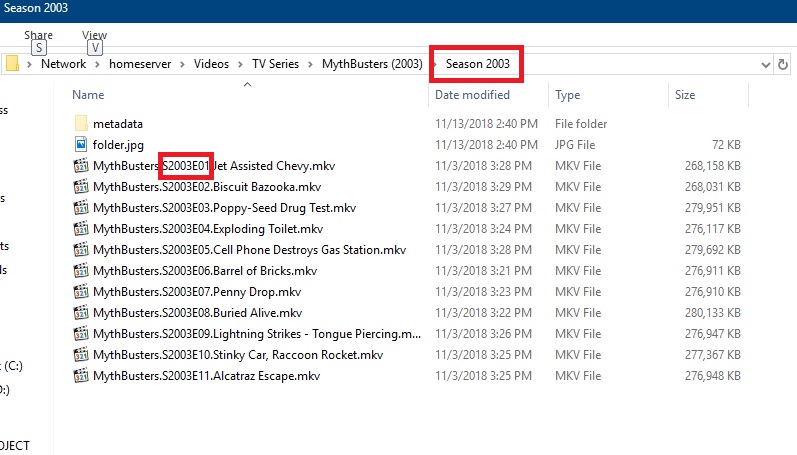Open MythBusters (2003) breadcrumb folder
The height and width of the screenshot is (455, 797).
pos(372,64)
